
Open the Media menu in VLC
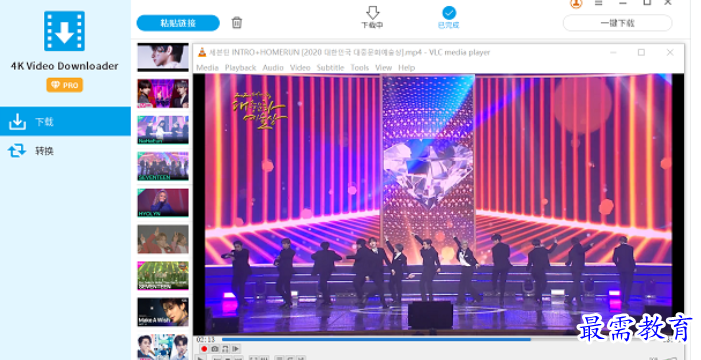coord(207,68)
